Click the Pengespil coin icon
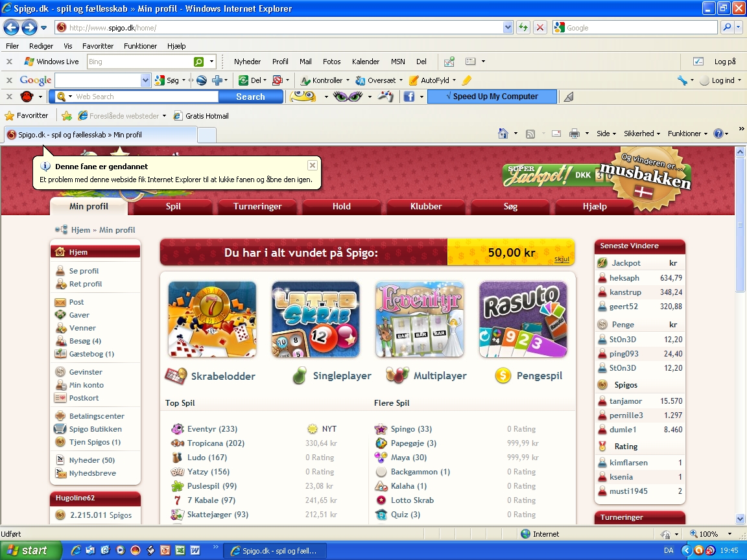 pyautogui.click(x=503, y=375)
